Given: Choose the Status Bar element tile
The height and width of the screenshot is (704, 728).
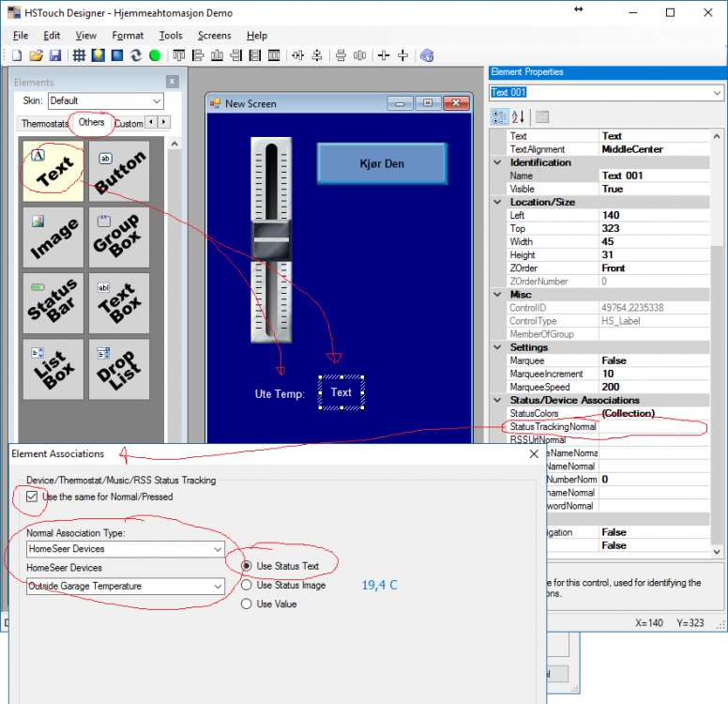Looking at the screenshot, I should [53, 303].
